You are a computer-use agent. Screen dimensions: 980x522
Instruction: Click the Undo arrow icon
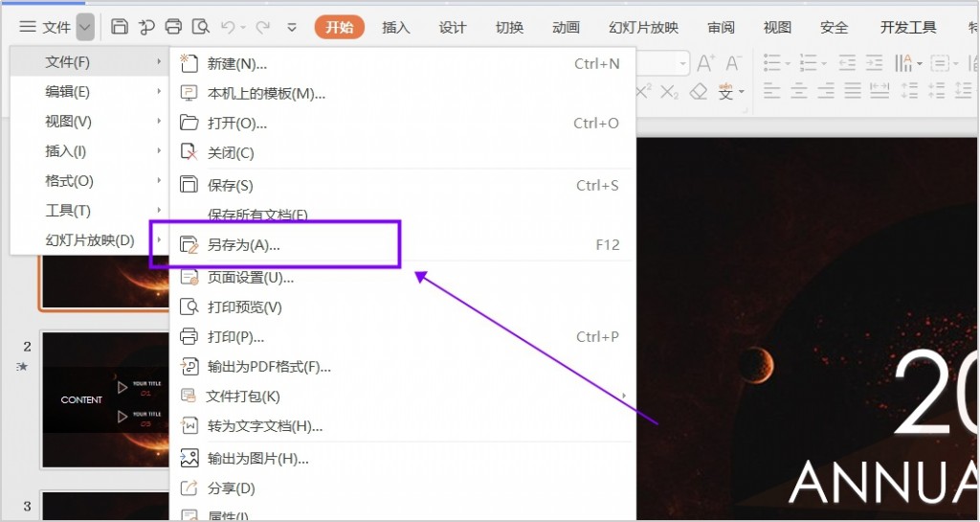tap(228, 27)
